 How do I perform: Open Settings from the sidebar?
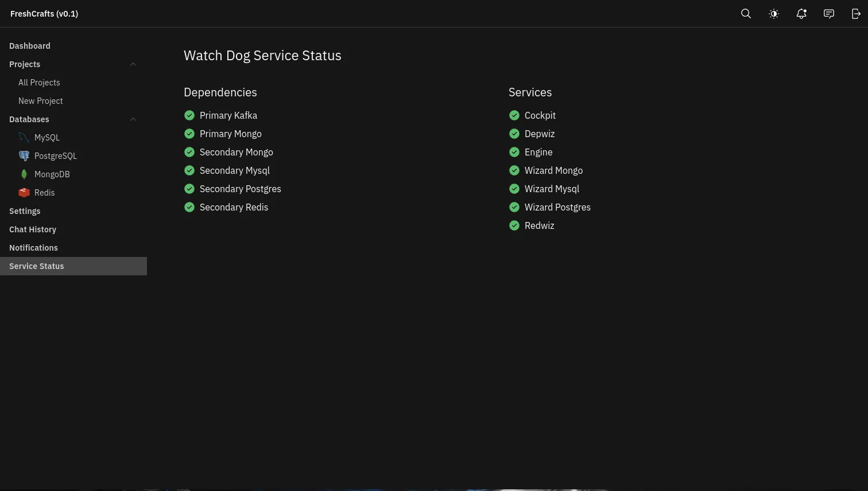click(x=25, y=211)
